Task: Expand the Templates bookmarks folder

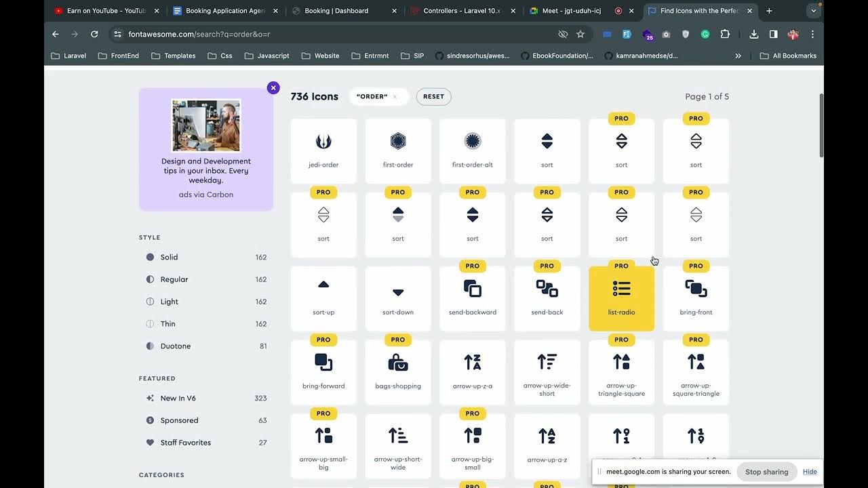Action: coord(174,56)
